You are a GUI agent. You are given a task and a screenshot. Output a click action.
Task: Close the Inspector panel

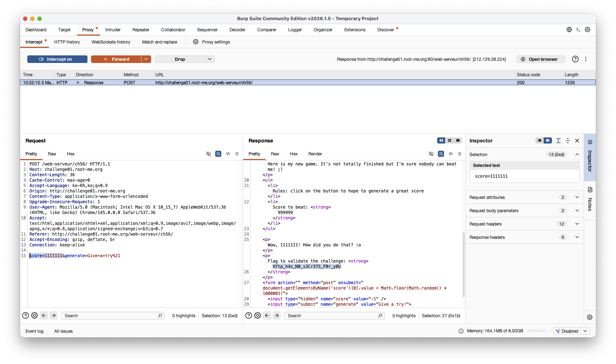click(x=577, y=141)
